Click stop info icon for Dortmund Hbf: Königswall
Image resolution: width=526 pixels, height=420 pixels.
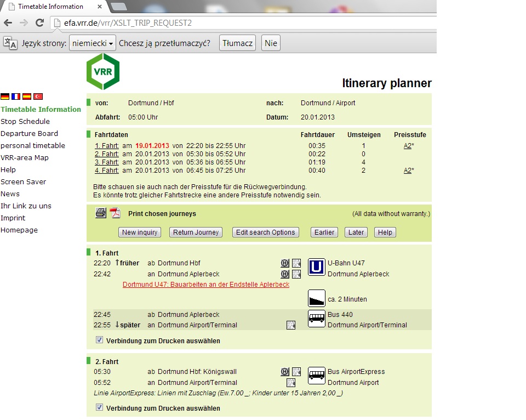click(x=285, y=372)
